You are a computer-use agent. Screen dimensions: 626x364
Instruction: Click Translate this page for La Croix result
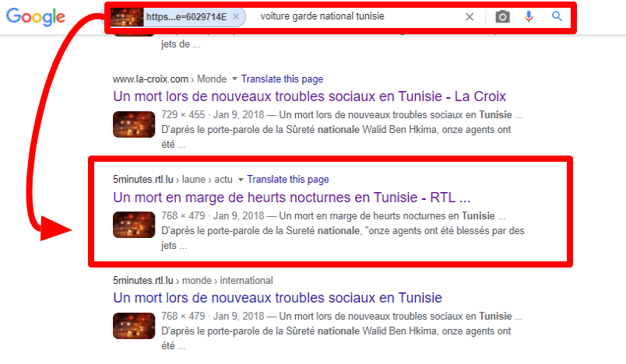[282, 79]
